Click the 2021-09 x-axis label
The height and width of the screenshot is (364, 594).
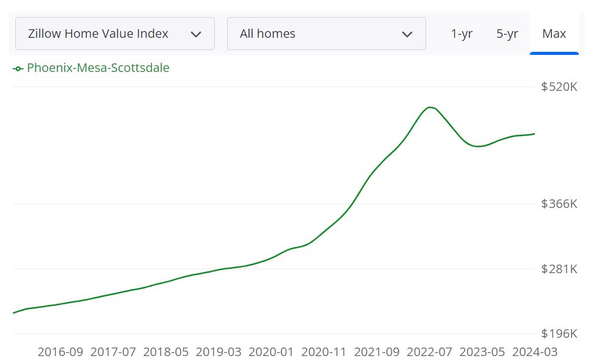click(x=377, y=352)
